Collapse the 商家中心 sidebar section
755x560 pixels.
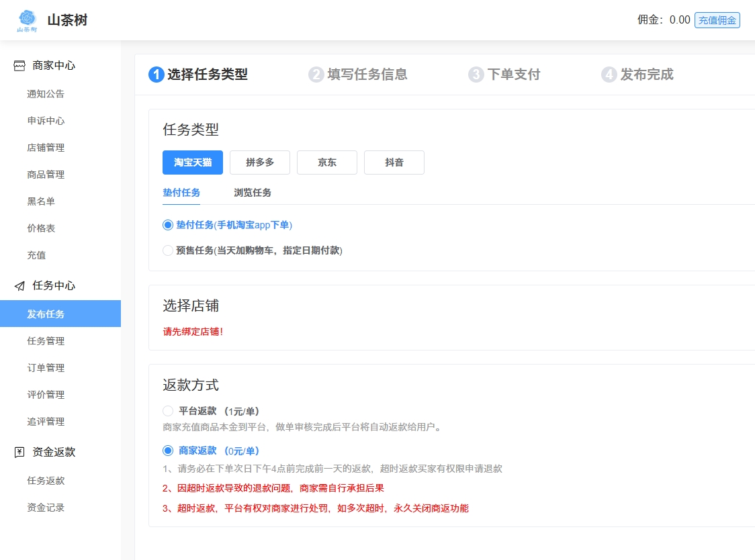[x=54, y=66]
